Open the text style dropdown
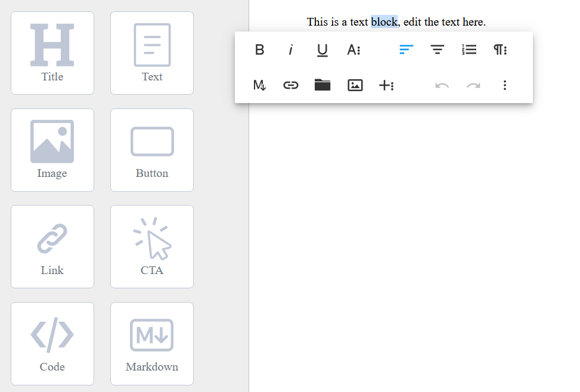 (353, 49)
